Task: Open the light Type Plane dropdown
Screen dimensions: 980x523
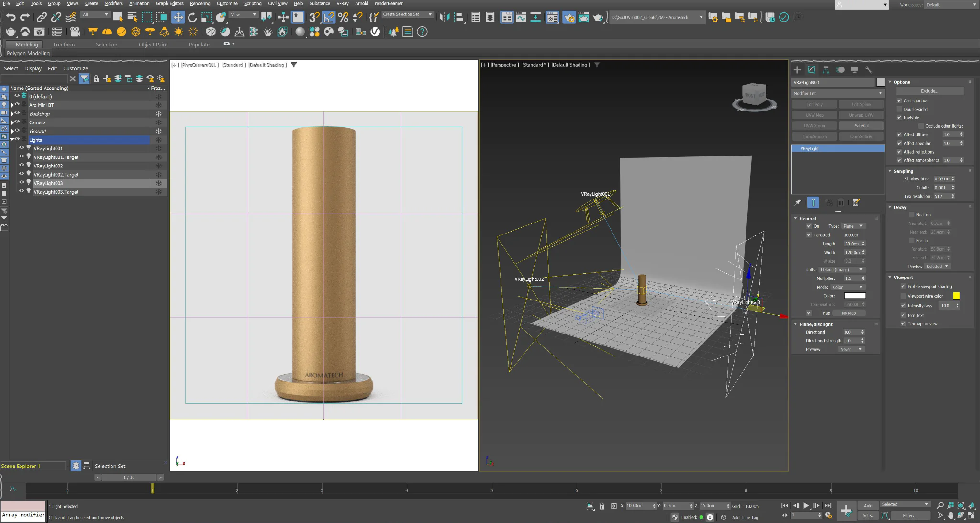Action: (x=853, y=226)
